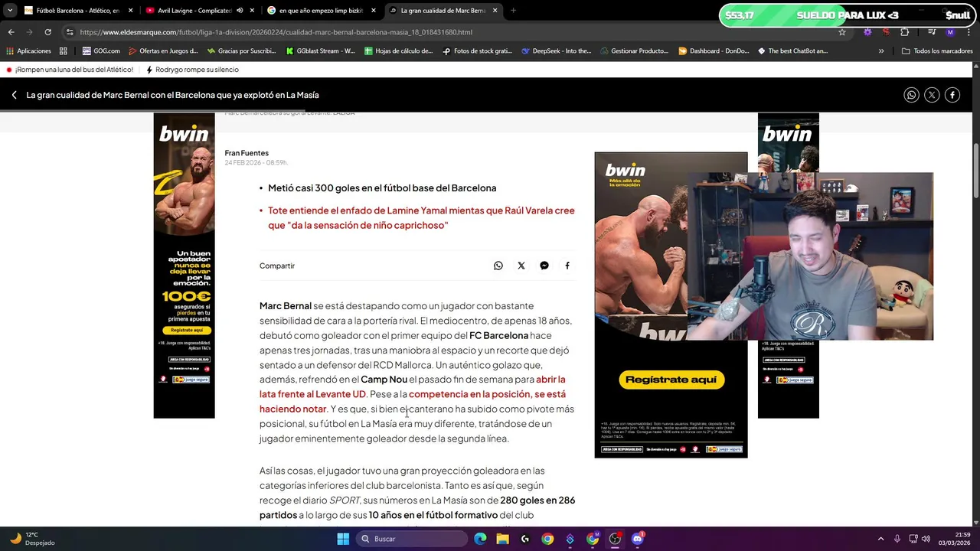Switch to the Fútbol: Barcelona - Atlético tab
The height and width of the screenshot is (551, 980).
tap(78, 11)
